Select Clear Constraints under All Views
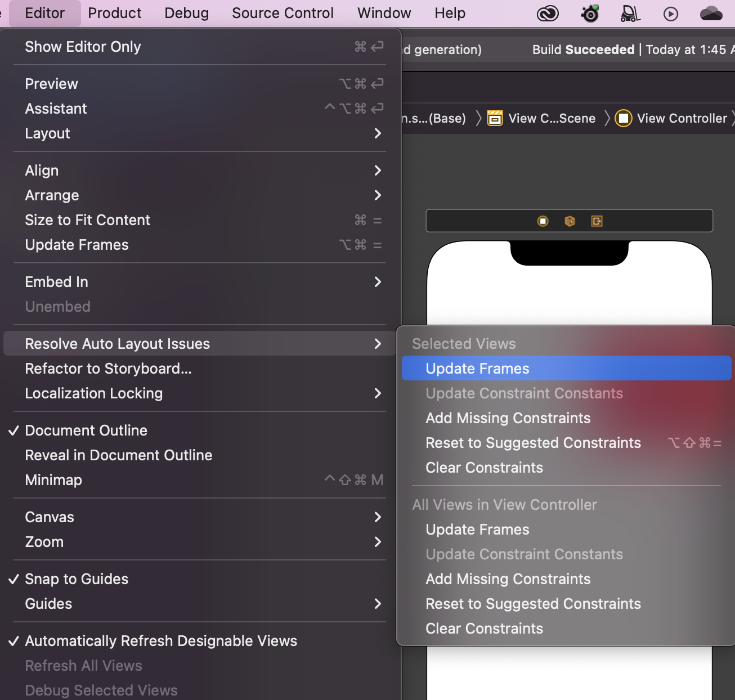 566,629
